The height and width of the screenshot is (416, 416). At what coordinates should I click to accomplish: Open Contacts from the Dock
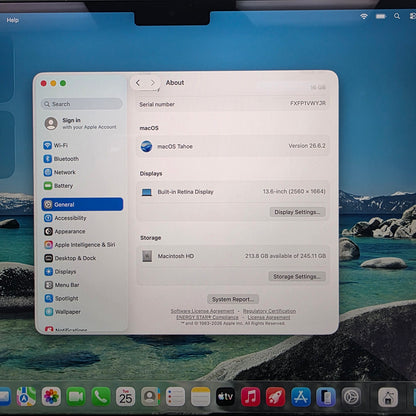[x=151, y=397]
